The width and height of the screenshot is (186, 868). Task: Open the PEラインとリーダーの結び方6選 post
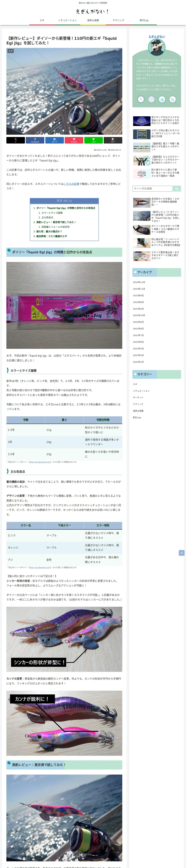[157, 134]
